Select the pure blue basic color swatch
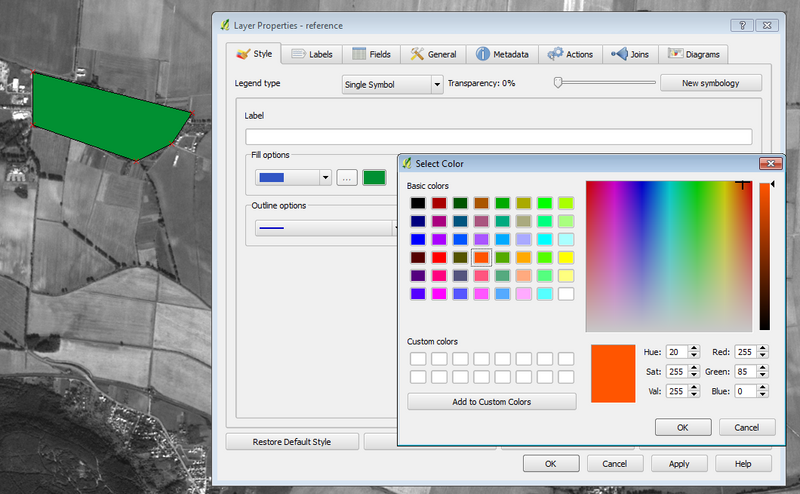Screen dimensions: 800x494 coord(418,239)
